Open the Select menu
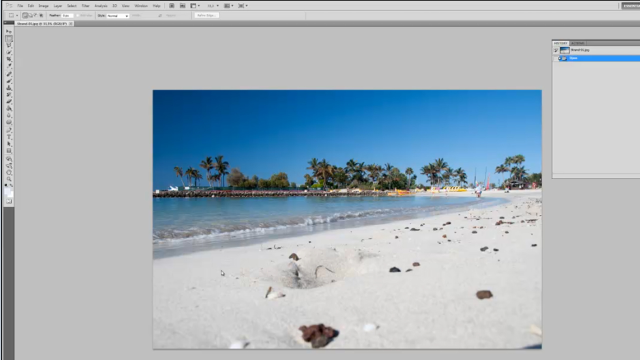The image size is (640, 360). tap(71, 6)
